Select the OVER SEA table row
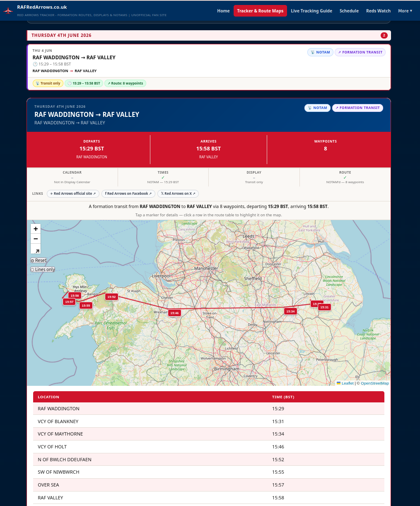 coord(209,485)
